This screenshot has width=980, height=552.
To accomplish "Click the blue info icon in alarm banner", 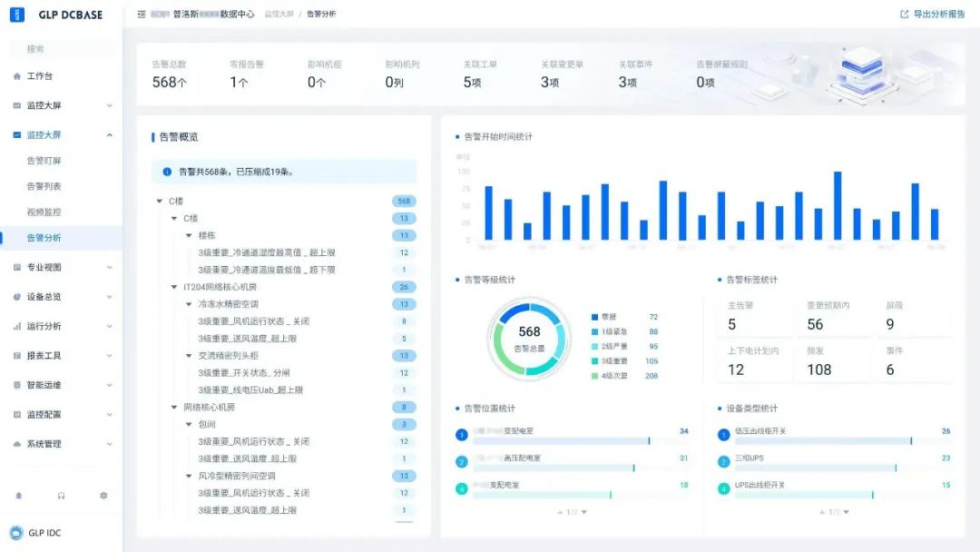I will (167, 172).
